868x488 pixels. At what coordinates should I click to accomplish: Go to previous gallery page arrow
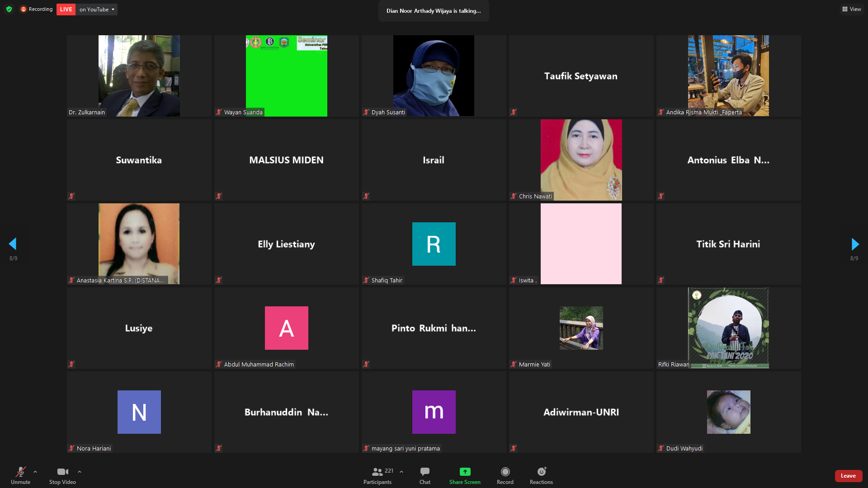[13, 244]
